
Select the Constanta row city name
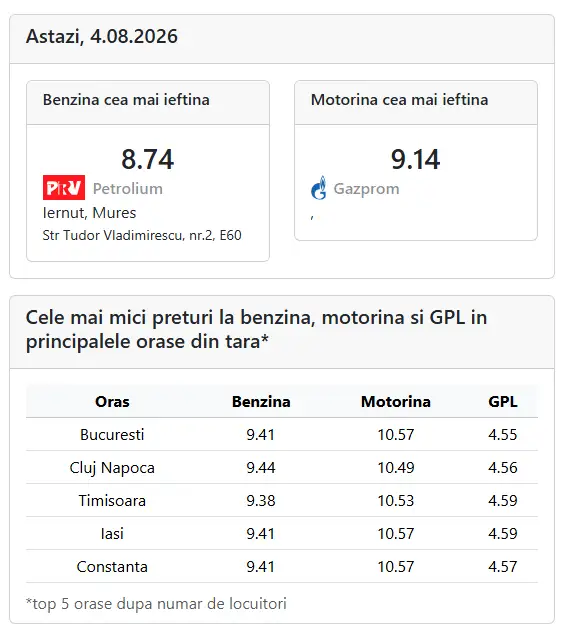(112, 567)
